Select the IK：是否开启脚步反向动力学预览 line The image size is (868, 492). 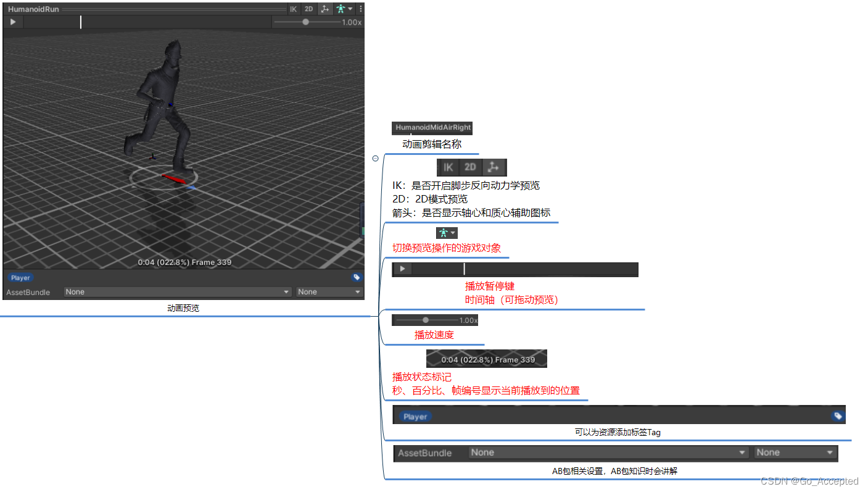(x=466, y=185)
